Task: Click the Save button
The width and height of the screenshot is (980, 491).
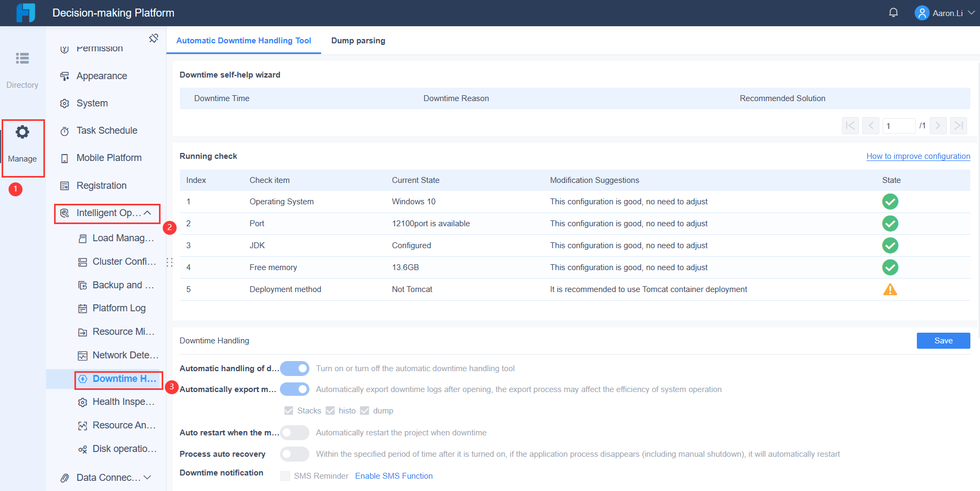Action: click(943, 340)
